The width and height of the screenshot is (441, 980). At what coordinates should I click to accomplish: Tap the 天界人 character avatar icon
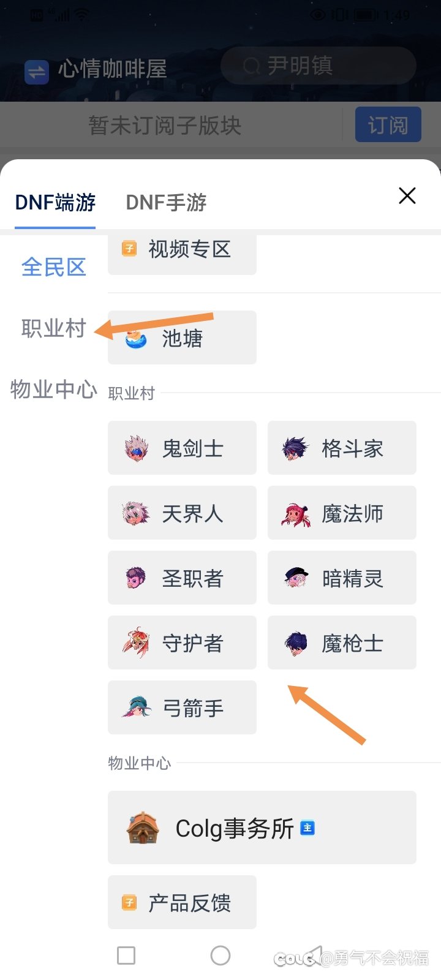pos(136,513)
